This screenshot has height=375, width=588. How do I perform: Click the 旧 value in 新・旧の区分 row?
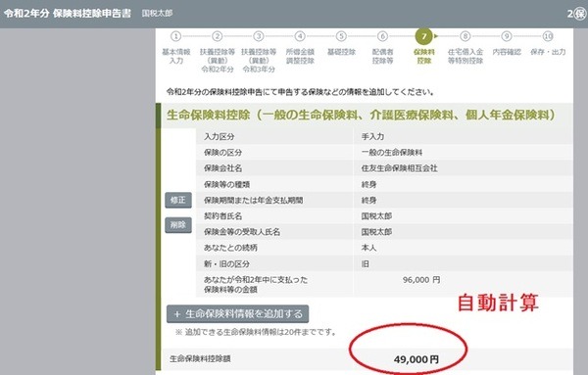coord(366,263)
